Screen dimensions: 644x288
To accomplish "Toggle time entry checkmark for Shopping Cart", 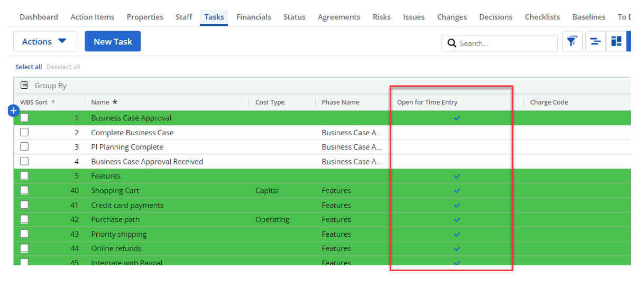I will pyautogui.click(x=457, y=191).
